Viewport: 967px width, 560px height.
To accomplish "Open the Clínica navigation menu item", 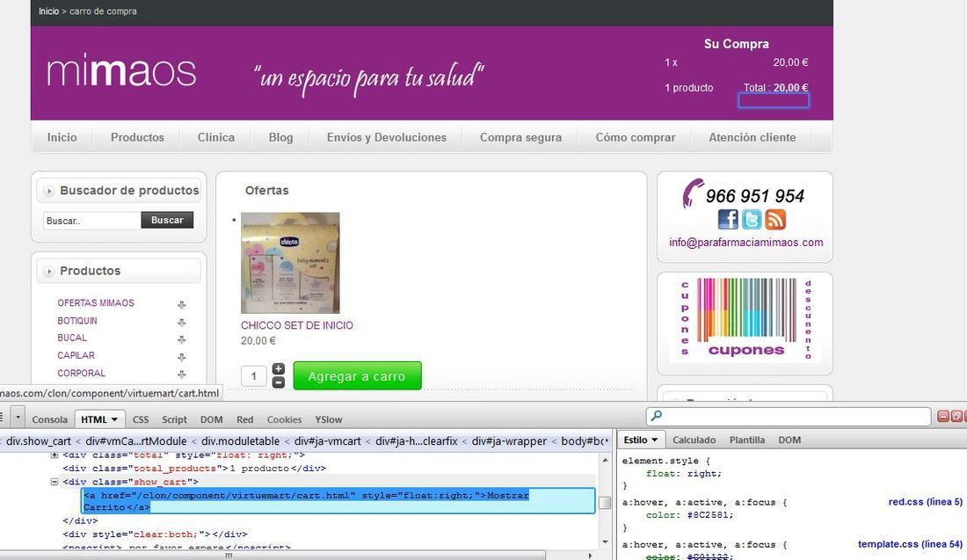I will [x=216, y=137].
